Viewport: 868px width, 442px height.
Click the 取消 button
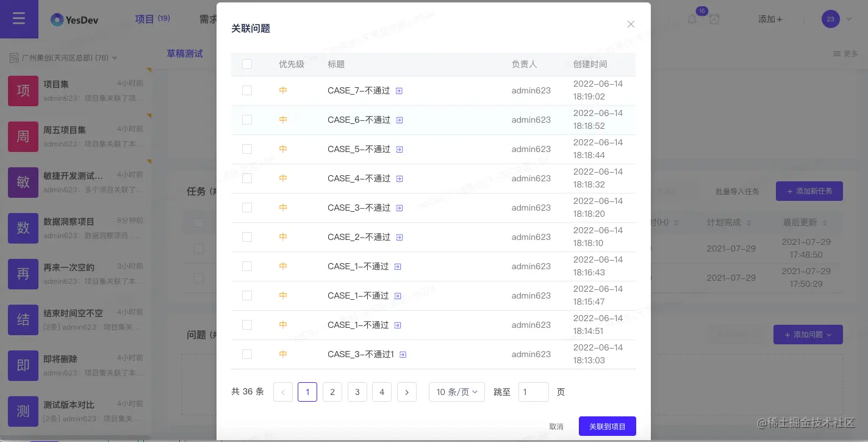click(x=556, y=426)
